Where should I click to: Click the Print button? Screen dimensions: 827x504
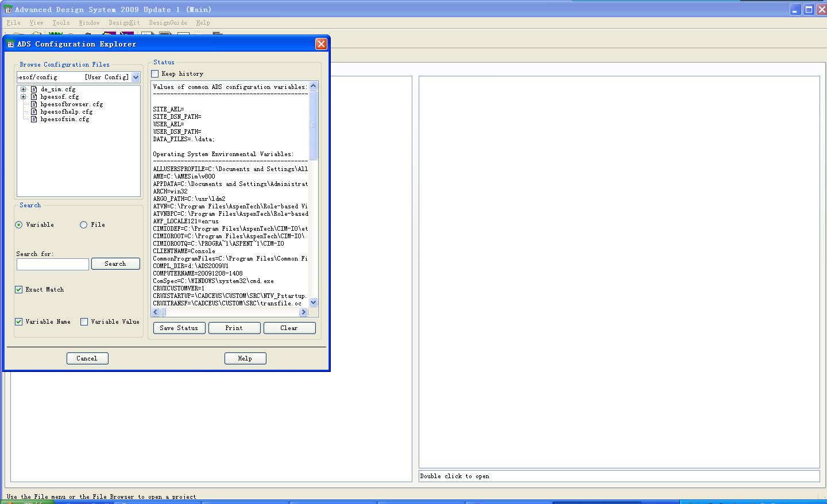click(234, 328)
